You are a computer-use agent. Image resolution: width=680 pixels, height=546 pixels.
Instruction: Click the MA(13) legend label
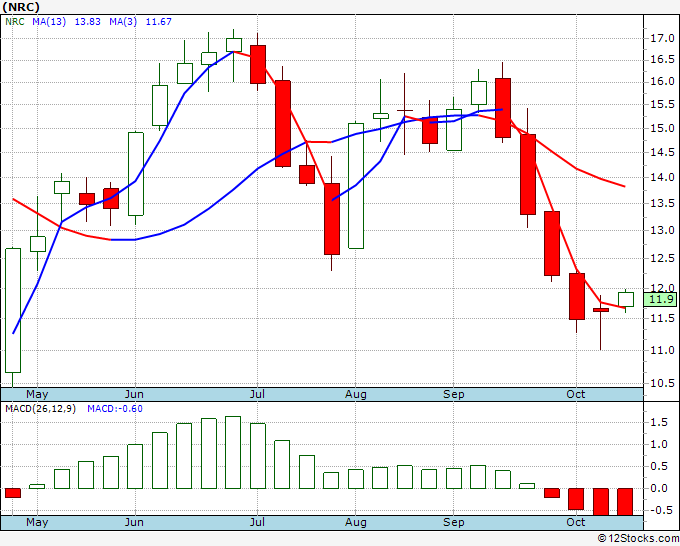pyautogui.click(x=49, y=22)
